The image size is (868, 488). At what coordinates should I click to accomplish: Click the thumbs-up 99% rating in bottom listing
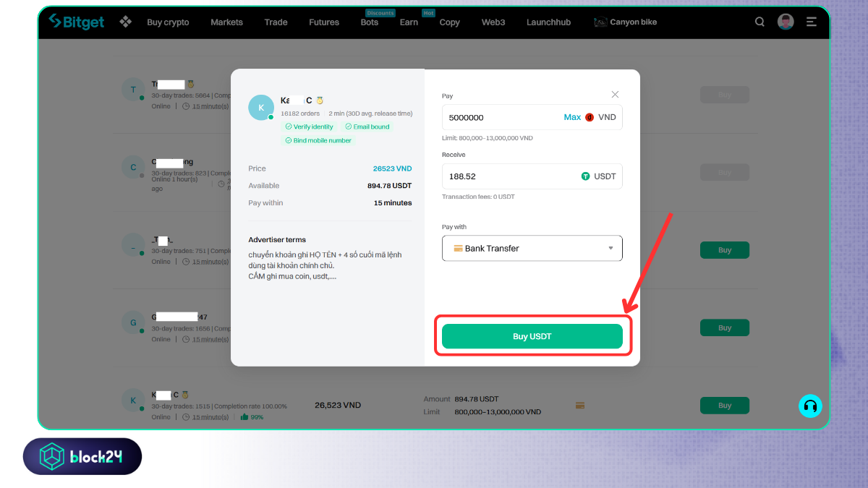[x=252, y=417]
